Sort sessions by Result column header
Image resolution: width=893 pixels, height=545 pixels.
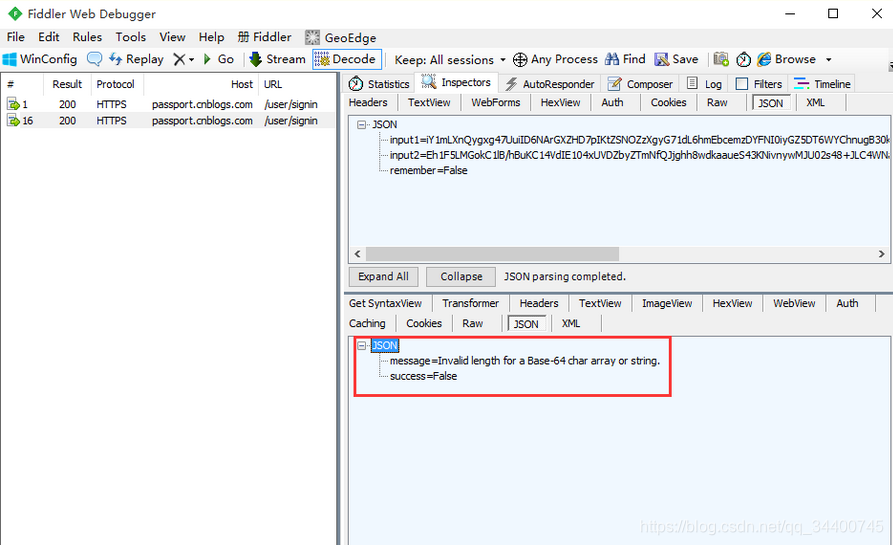pos(67,84)
